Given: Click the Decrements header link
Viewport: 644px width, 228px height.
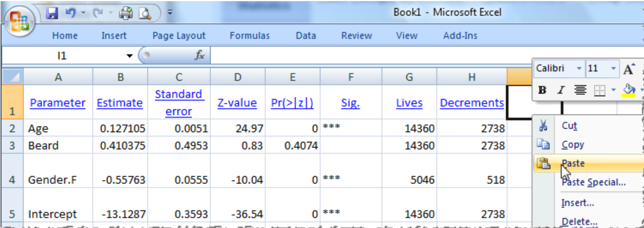Looking at the screenshot, I should pos(472,102).
